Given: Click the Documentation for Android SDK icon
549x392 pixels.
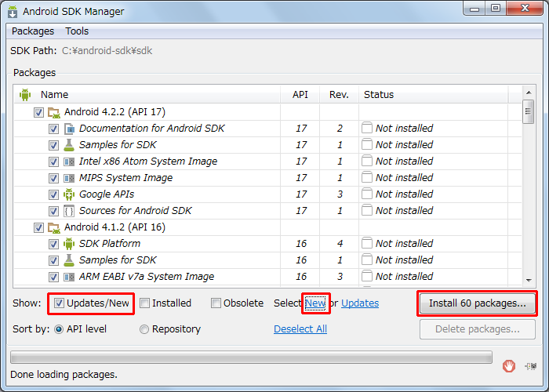Looking at the screenshot, I should 70,129.
